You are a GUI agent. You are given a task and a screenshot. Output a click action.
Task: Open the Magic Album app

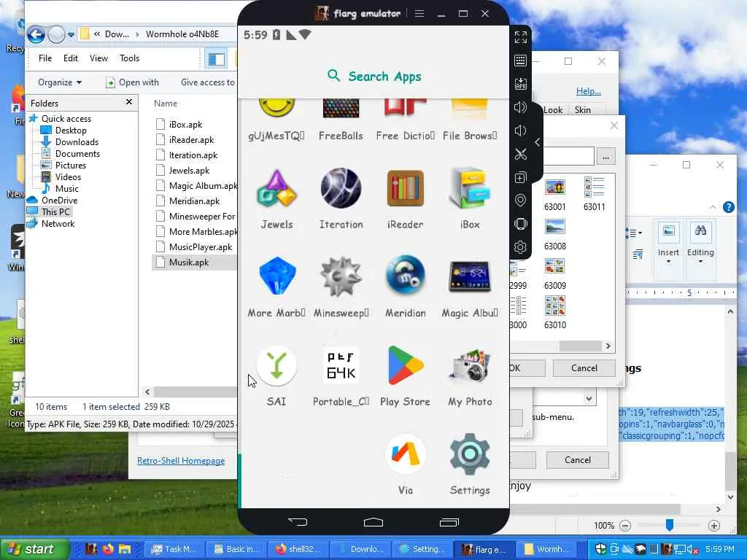click(x=470, y=276)
